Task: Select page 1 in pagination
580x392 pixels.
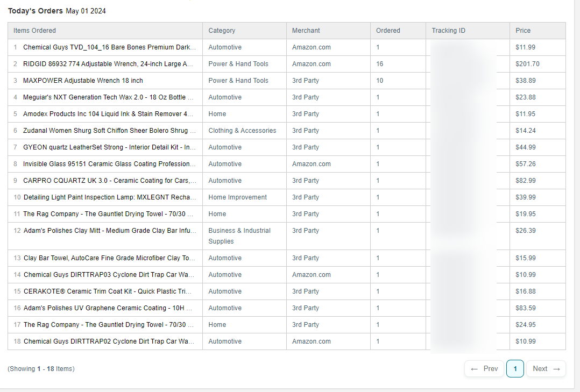Action: (515, 369)
